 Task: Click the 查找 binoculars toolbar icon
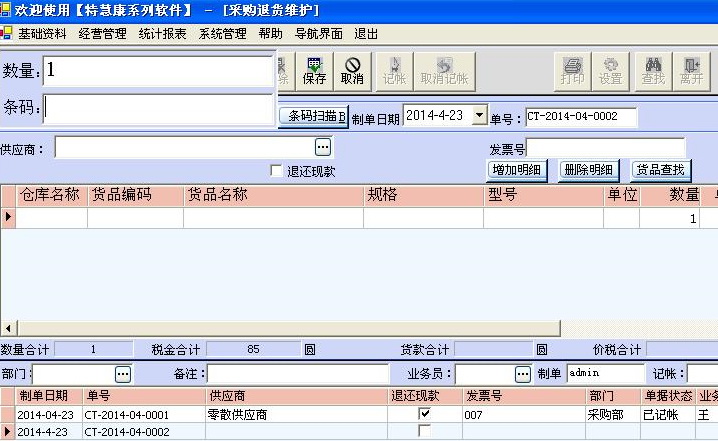click(x=653, y=71)
